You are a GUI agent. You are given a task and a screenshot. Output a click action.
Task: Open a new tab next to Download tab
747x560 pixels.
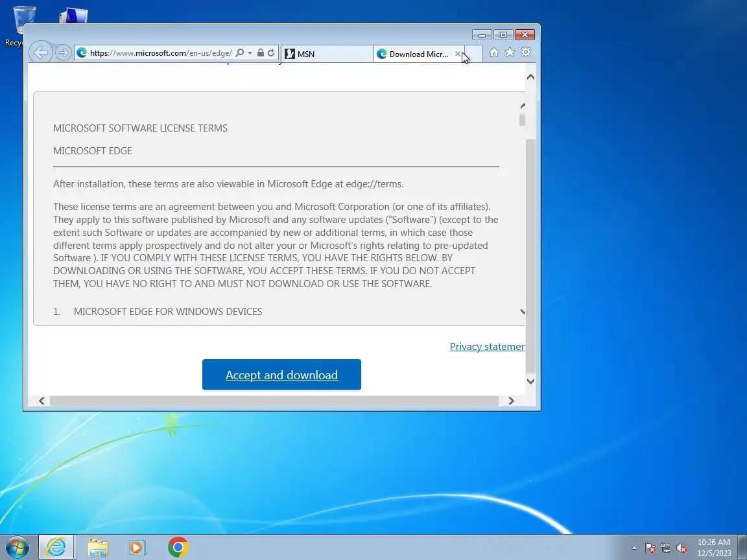coord(473,54)
